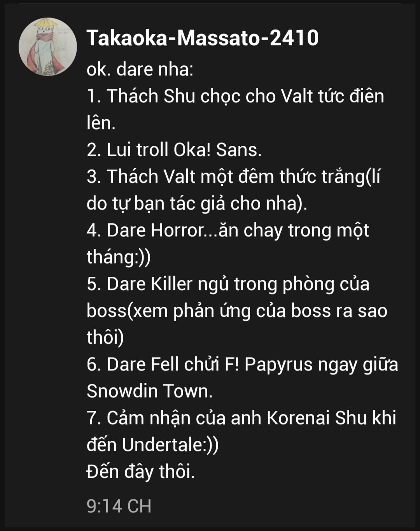The height and width of the screenshot is (531, 420).
Task: Tap the word "lên." ending dare 1
Action: tap(101, 123)
